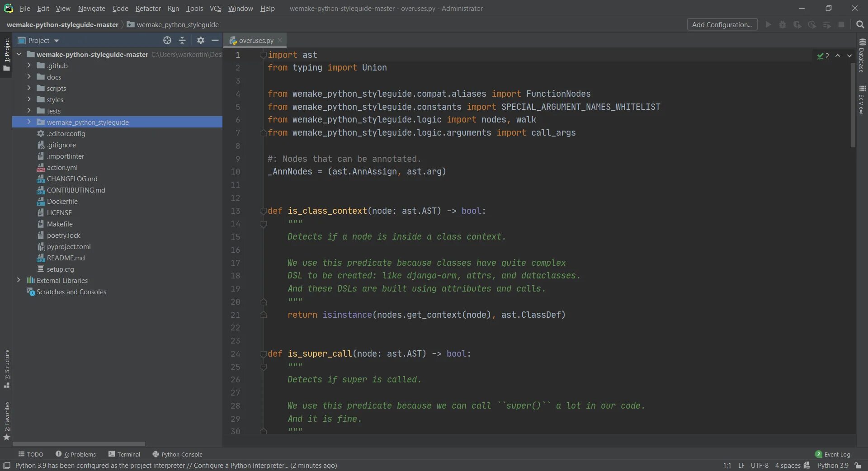Open the Database side tool window
Viewport: 868px width, 471px height.
pyautogui.click(x=862, y=56)
